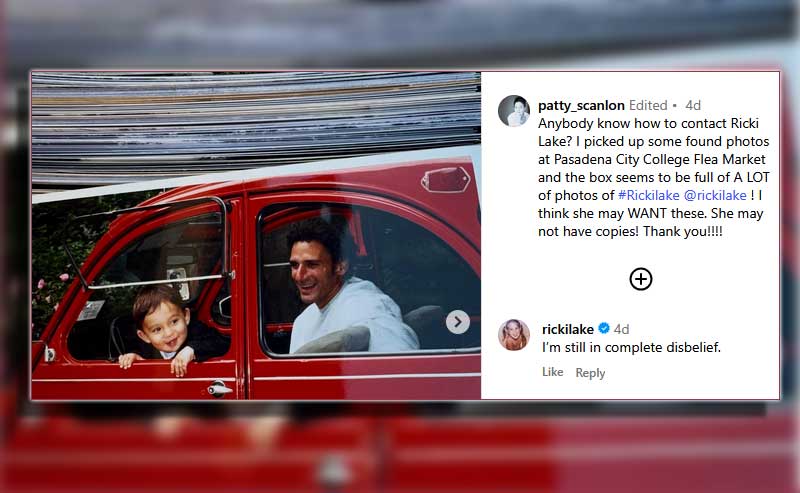Viewport: 800px width, 493px height.
Task: Click the 4d timestamp on rickilake's comment
Action: [621, 329]
